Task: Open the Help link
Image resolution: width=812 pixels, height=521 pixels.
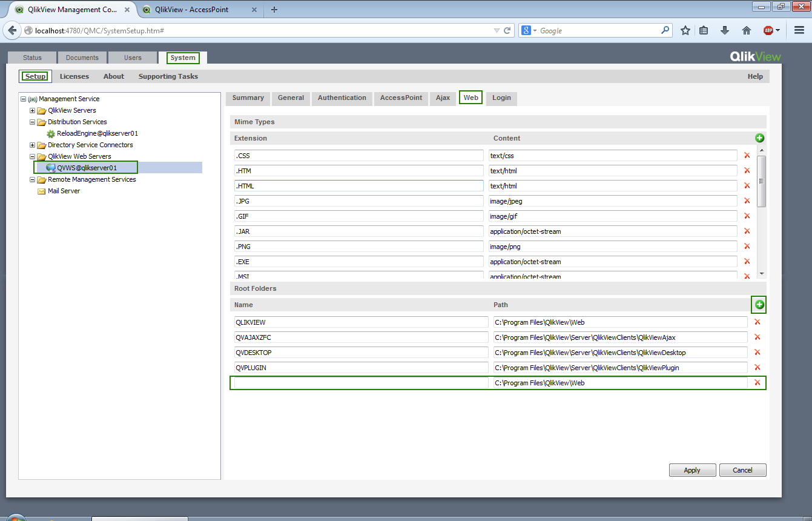Action: click(755, 76)
